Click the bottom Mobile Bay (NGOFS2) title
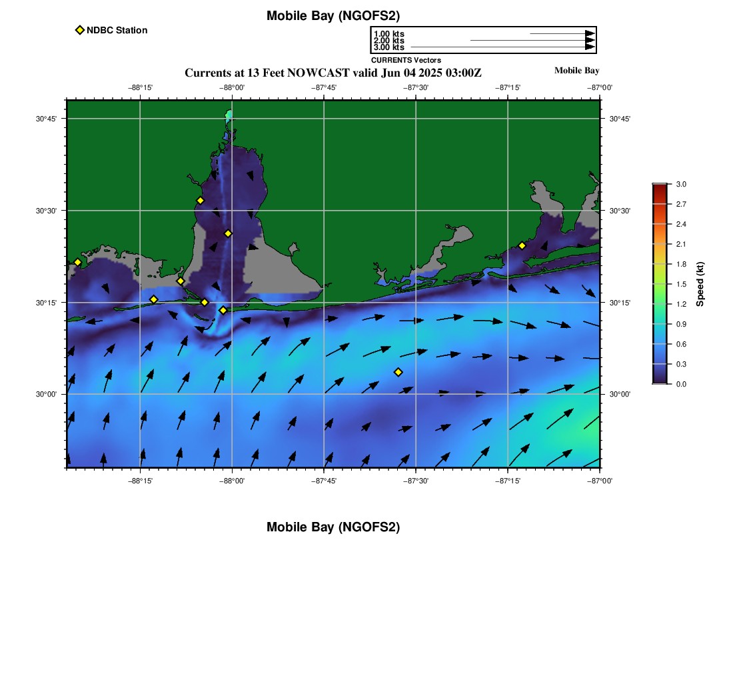This screenshot has height=700, width=733. 333,527
